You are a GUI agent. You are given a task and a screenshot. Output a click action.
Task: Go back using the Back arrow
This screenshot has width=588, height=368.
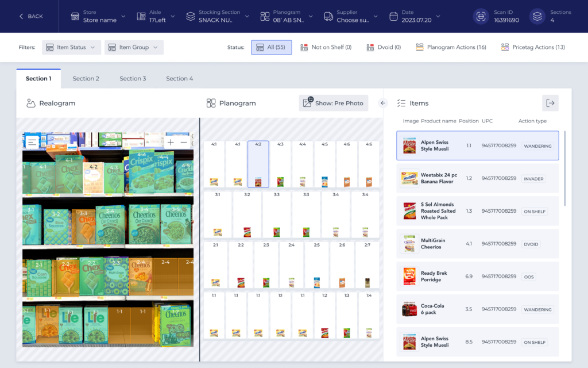pos(31,16)
